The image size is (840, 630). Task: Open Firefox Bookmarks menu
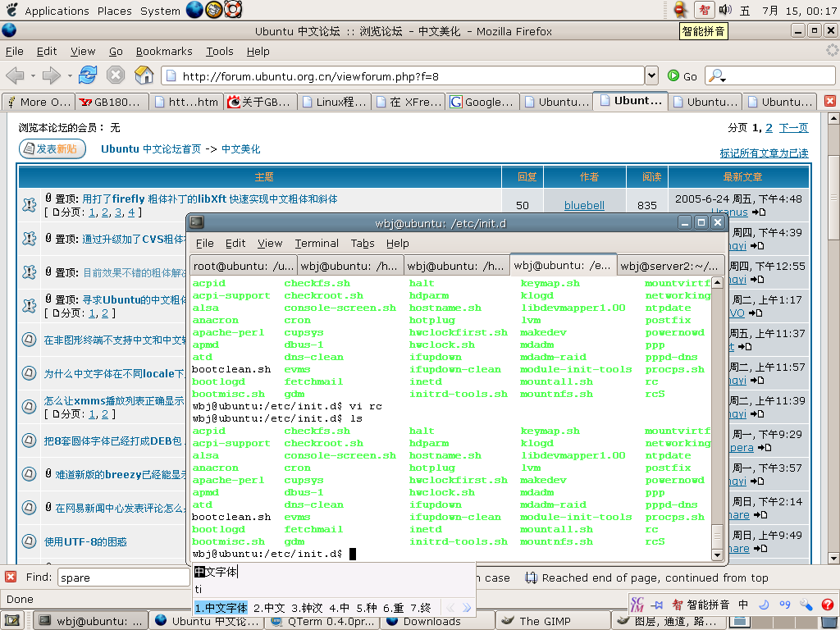tap(164, 52)
